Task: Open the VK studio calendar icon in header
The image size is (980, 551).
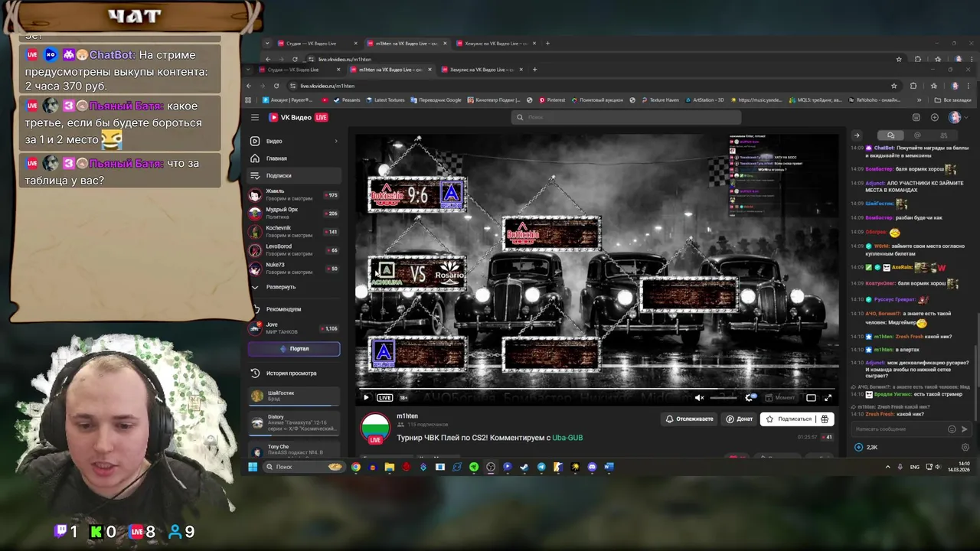Action: [x=916, y=117]
